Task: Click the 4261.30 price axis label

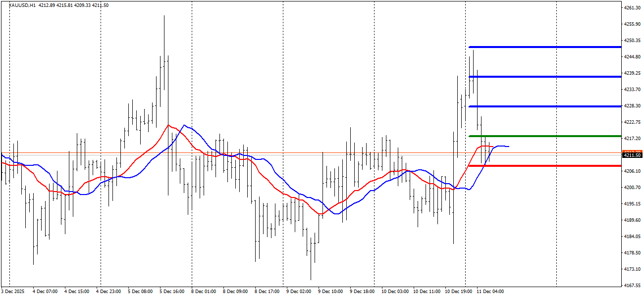Action: tap(632, 8)
